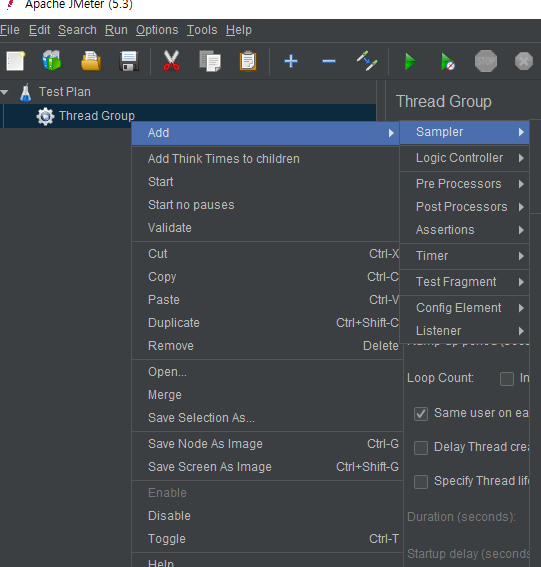
Task: Open the Help menu in menu bar
Action: coord(239,30)
